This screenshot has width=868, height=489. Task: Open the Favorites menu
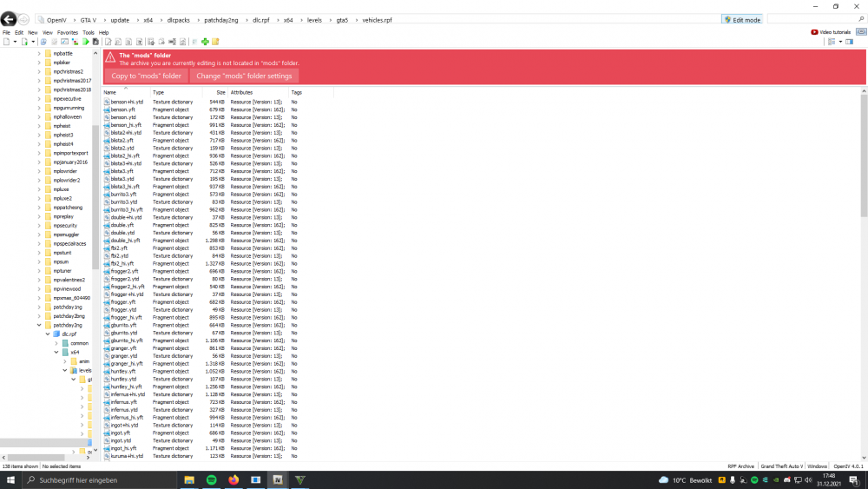point(68,33)
